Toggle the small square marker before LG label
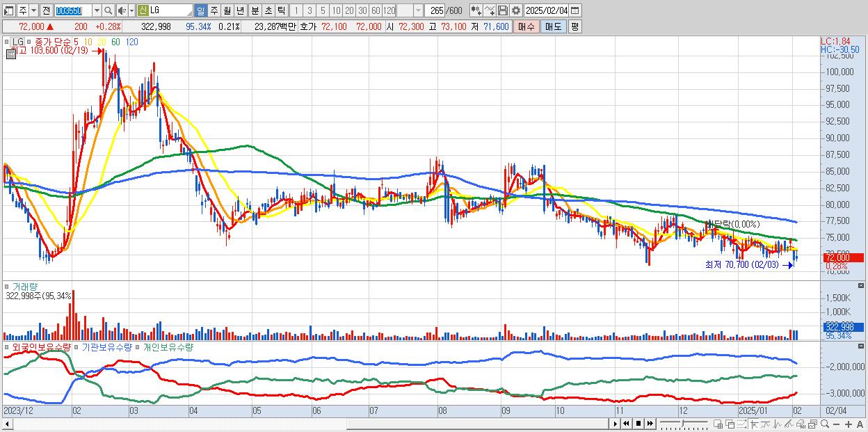Viewport: 868px width, 432px height. tap(8, 42)
